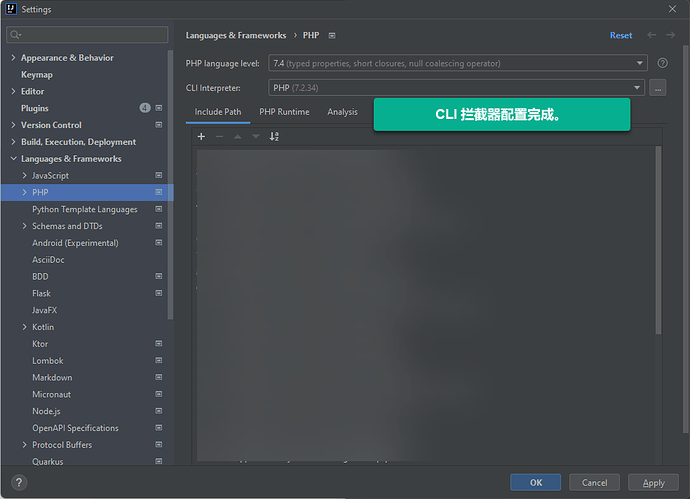The image size is (690, 499).
Task: Click the project icon on Protocol Buffers row
Action: 159,444
